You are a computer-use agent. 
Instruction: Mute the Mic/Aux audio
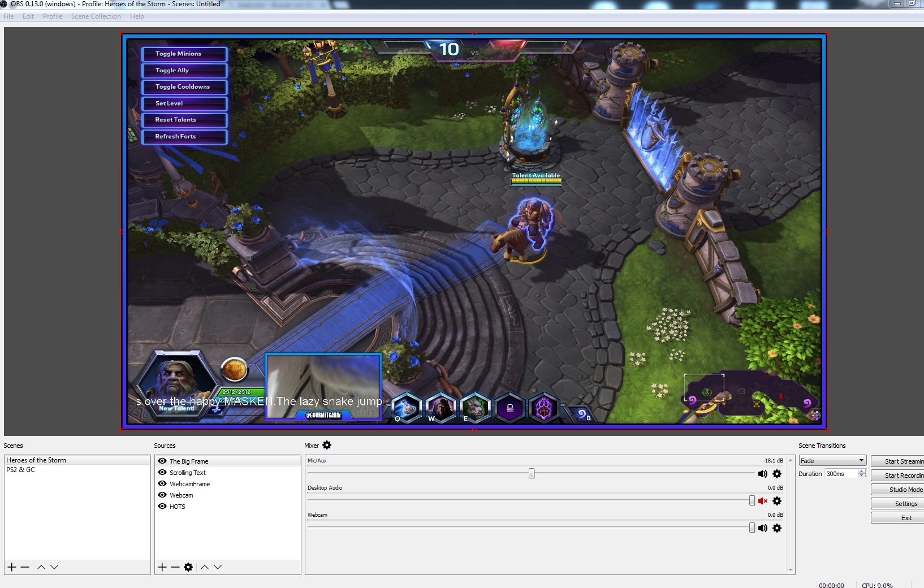763,474
